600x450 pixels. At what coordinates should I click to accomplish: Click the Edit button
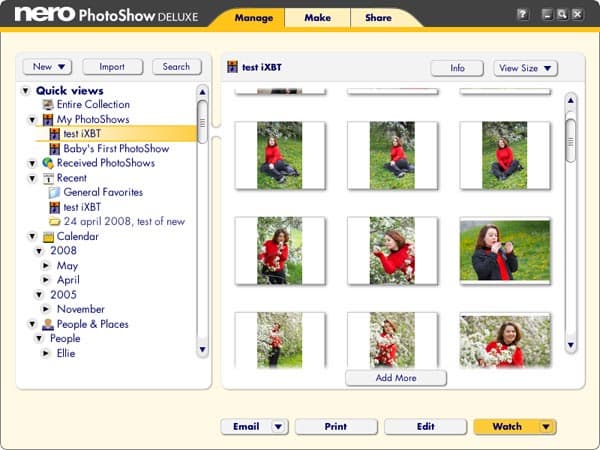426,427
